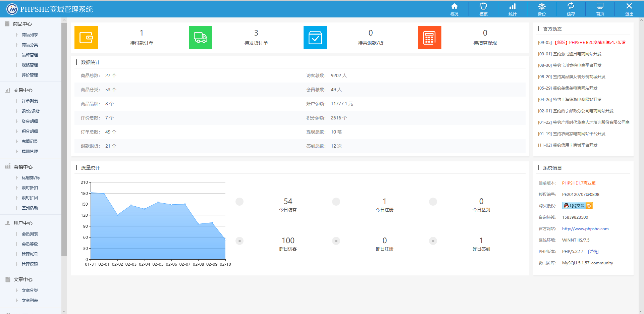Open 资金明细 in the sidebar
Image resolution: width=644 pixels, height=314 pixels.
pos(30,121)
